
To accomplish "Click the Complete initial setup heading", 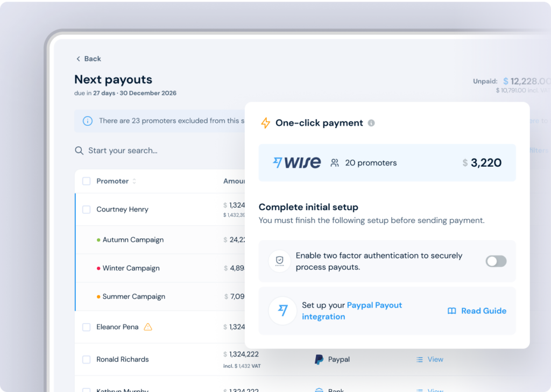I will click(x=308, y=207).
